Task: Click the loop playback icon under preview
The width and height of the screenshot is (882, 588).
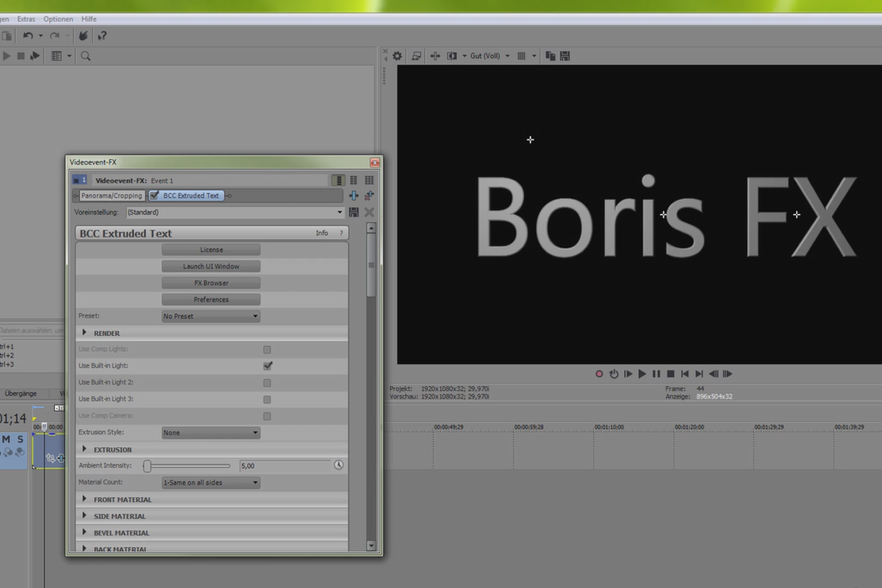Action: click(614, 373)
